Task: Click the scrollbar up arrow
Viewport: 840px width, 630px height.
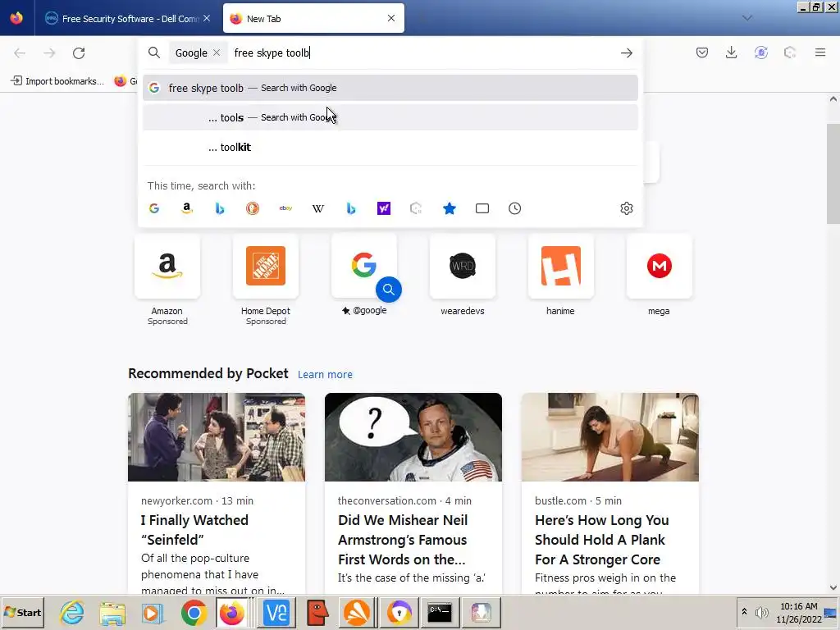Action: [x=833, y=99]
